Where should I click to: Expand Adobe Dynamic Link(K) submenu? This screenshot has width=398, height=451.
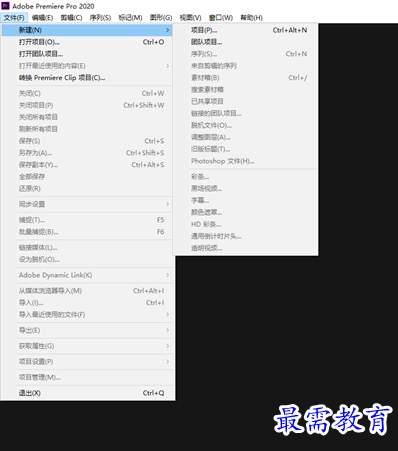87,275
